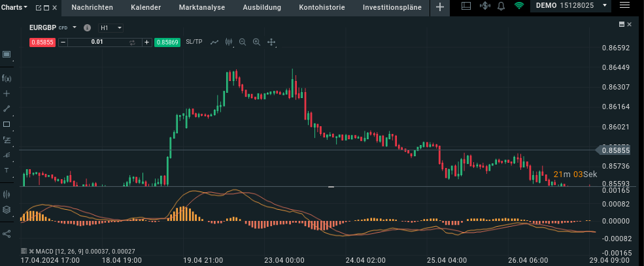
Task: Open the Nachrichten tab
Action: [92, 7]
